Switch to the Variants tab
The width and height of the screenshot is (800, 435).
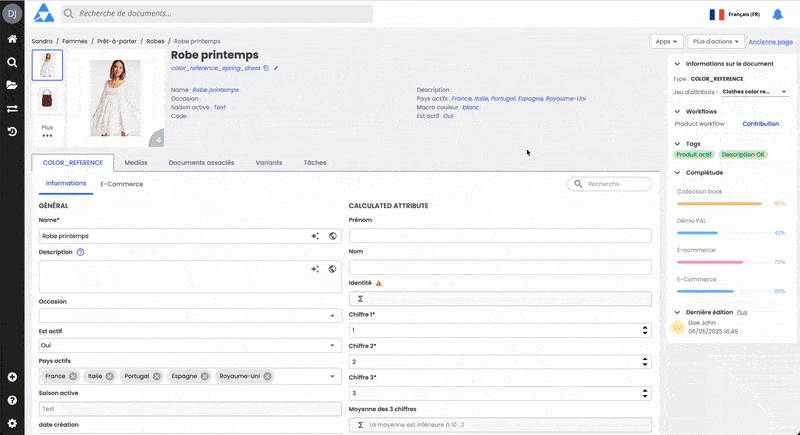click(269, 163)
